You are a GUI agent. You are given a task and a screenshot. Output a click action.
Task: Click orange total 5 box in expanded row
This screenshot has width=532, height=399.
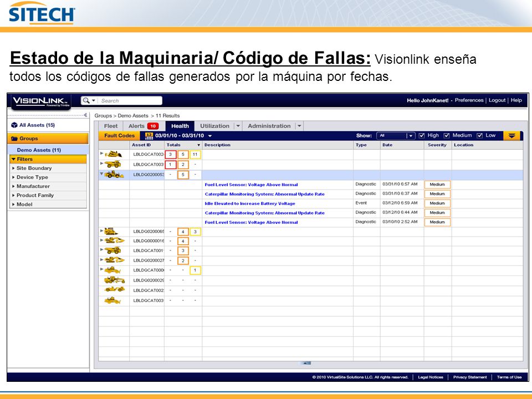click(x=183, y=175)
